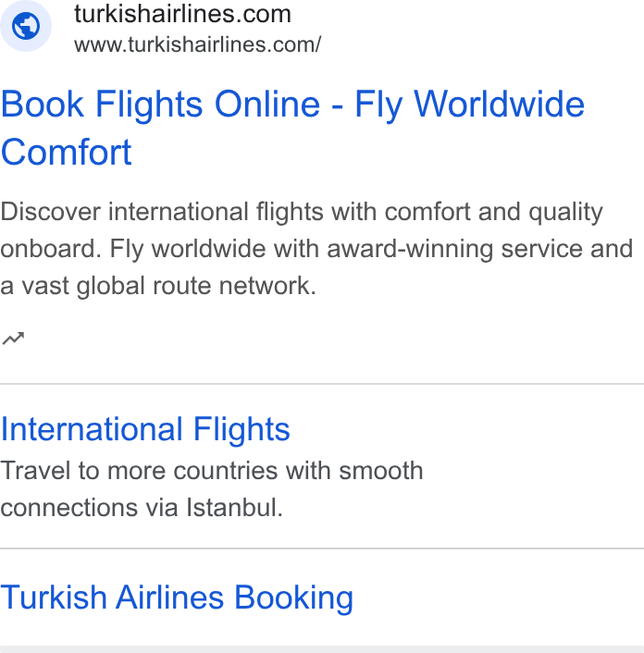The width and height of the screenshot is (644, 653).
Task: Click the divider above Turkish Airlines Booking
Action: 322,548
